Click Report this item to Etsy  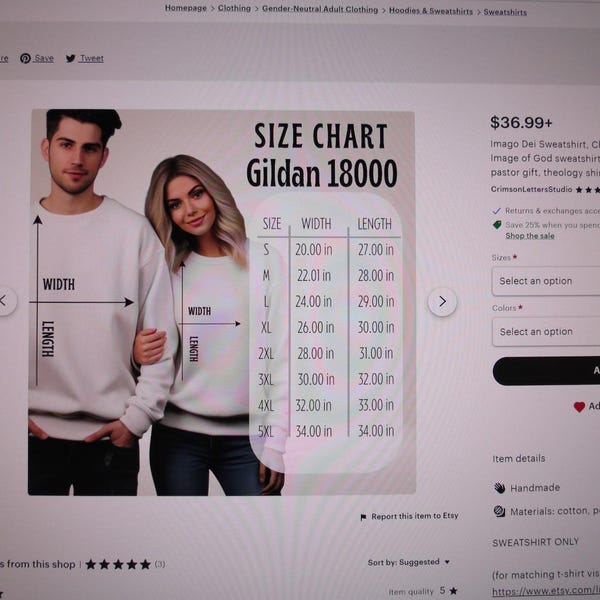(415, 516)
